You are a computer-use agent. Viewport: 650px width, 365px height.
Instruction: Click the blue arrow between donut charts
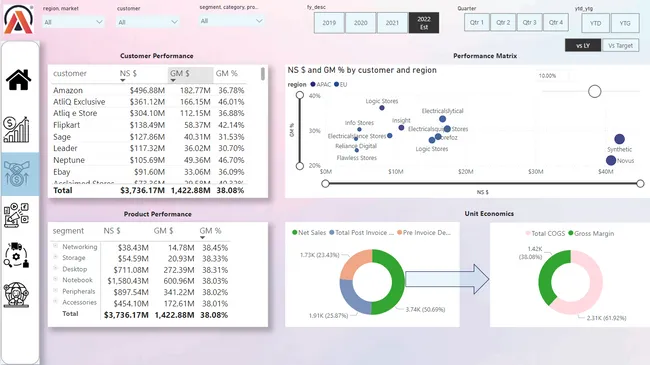(x=447, y=279)
